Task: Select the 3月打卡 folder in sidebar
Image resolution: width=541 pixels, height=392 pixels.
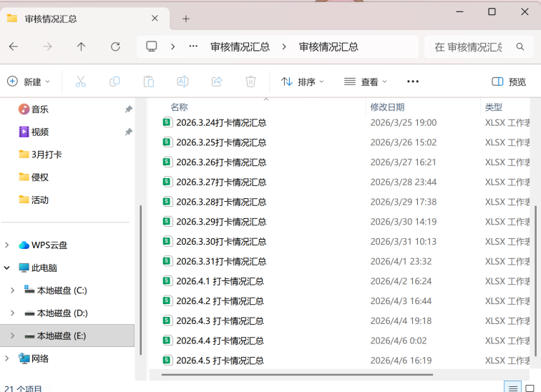Action: (47, 155)
